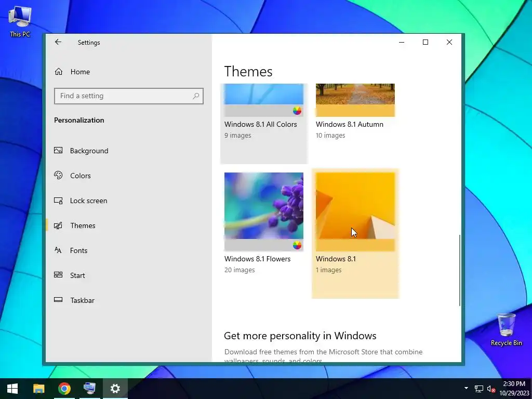Click Get more personality in Windows heading
The image size is (532, 399).
(x=300, y=336)
